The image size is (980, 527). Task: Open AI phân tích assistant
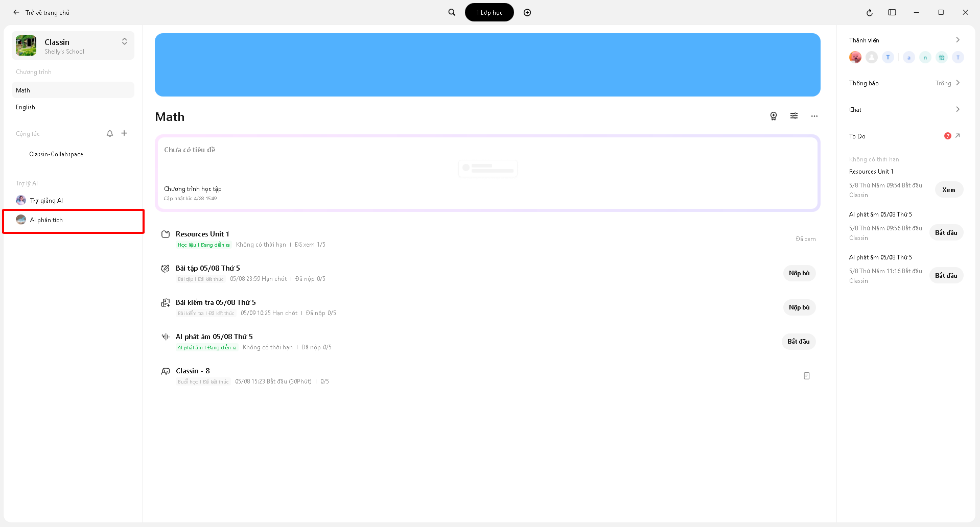tap(46, 220)
